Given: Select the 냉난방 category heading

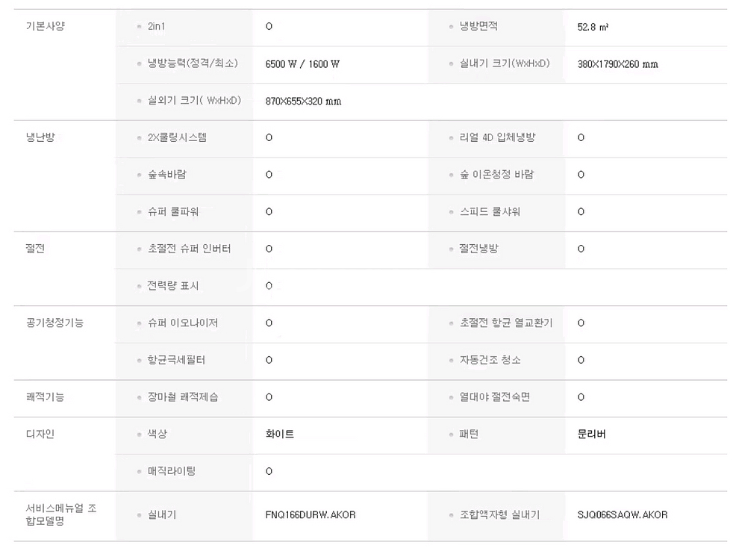Looking at the screenshot, I should coord(40,137).
